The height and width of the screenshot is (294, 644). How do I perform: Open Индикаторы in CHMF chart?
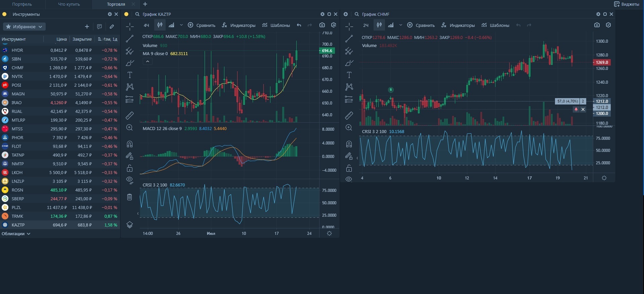[x=458, y=25]
